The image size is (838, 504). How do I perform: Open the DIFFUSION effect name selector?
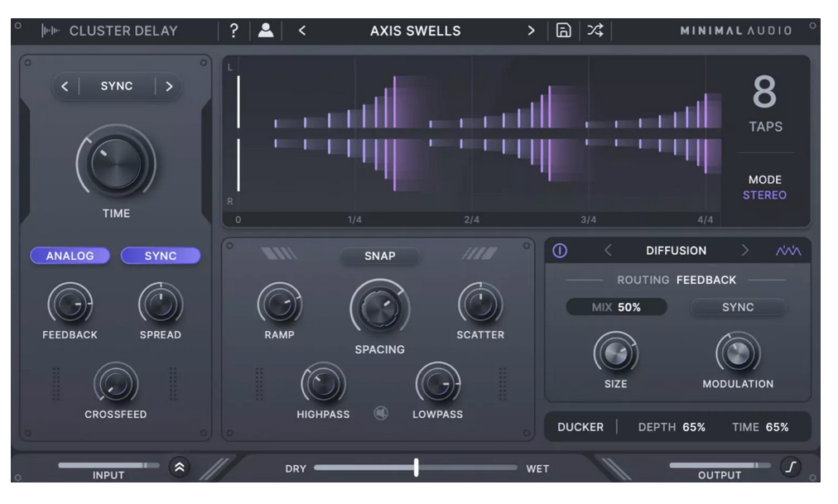(x=676, y=251)
